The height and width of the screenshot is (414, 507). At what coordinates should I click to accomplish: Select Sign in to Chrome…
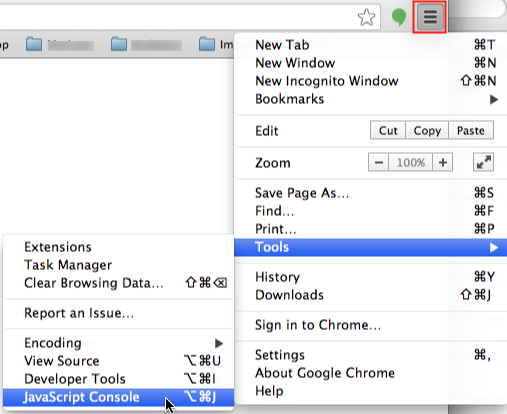click(371, 325)
